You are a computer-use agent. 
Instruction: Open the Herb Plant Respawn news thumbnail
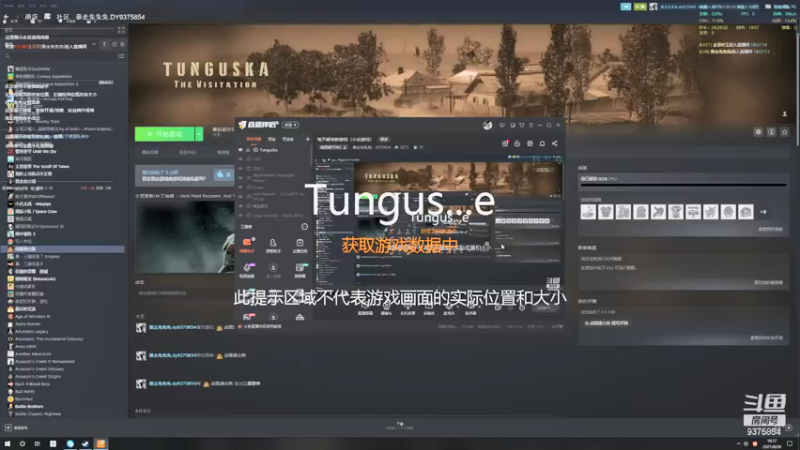(x=185, y=237)
